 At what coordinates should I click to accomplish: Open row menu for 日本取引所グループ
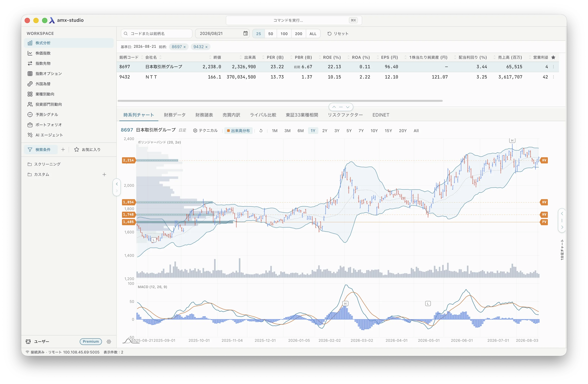point(553,67)
